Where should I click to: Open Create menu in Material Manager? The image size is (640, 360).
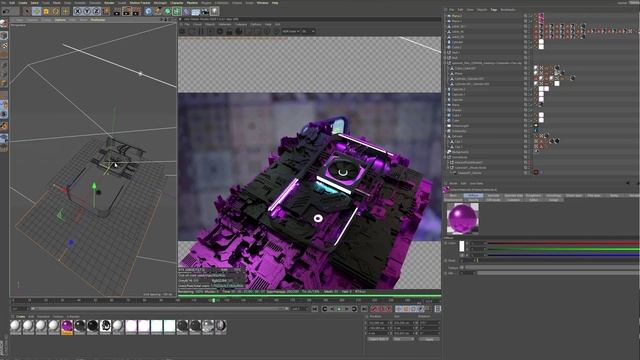tap(20, 316)
